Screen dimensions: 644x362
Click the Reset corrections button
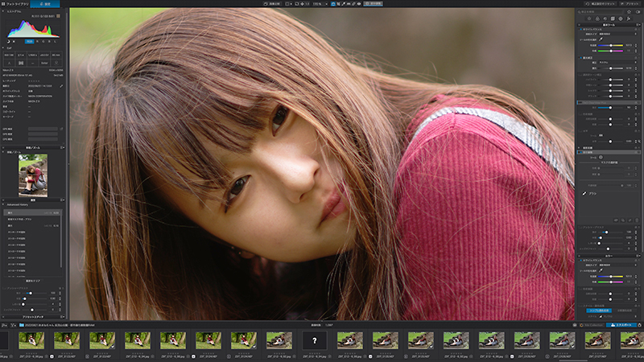tap(601, 4)
